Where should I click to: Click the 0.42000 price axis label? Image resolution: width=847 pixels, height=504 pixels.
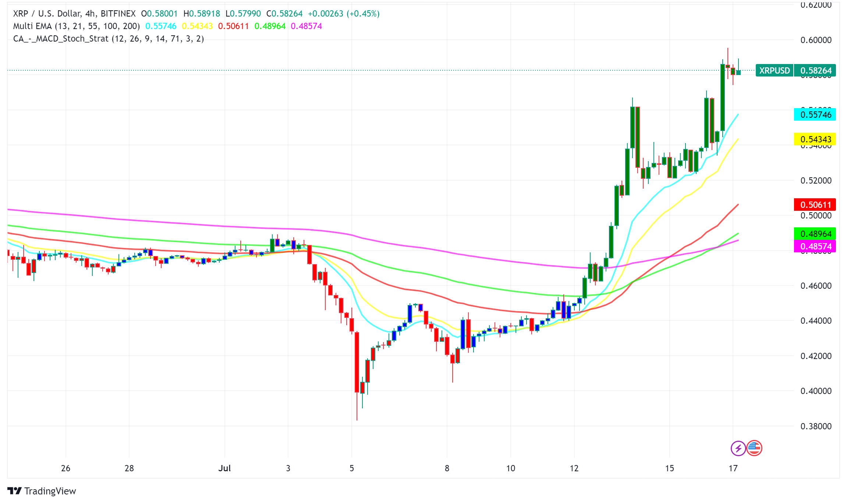point(816,356)
